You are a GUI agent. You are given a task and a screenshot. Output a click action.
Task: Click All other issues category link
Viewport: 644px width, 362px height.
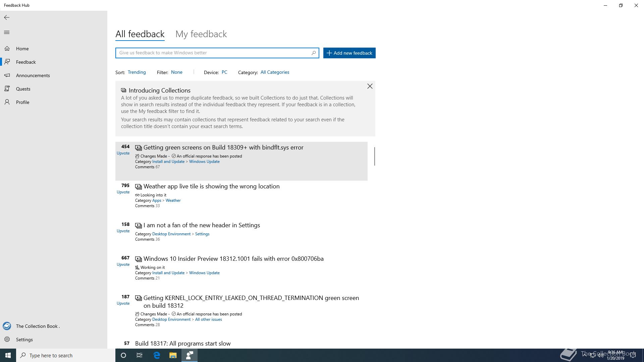tap(209, 319)
